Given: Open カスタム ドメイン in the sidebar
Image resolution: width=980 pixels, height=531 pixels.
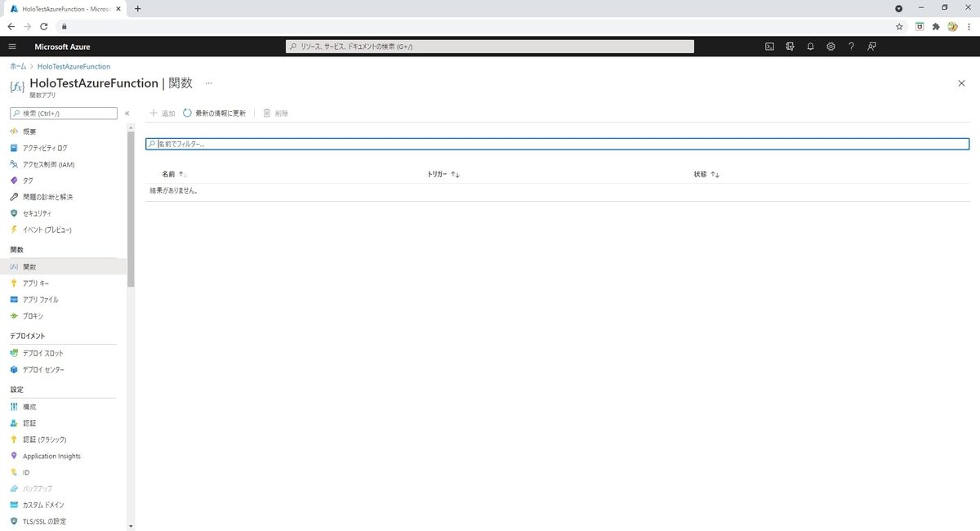Looking at the screenshot, I should point(43,505).
